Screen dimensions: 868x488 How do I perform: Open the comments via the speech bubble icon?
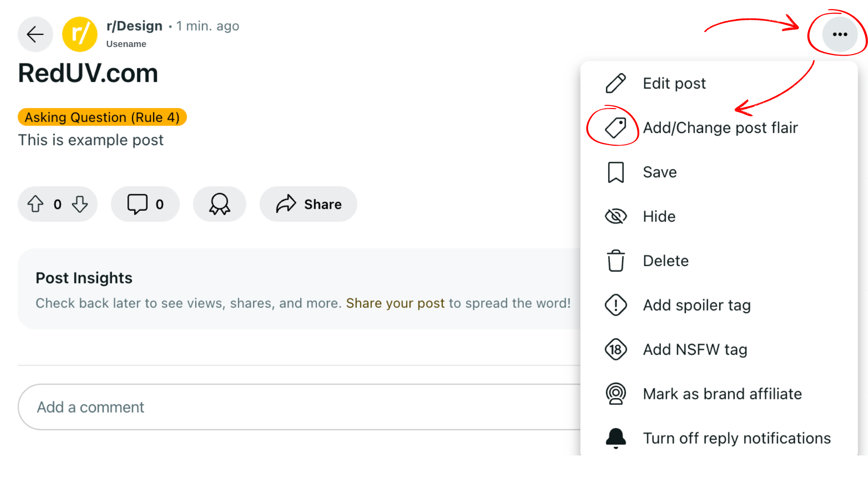138,204
